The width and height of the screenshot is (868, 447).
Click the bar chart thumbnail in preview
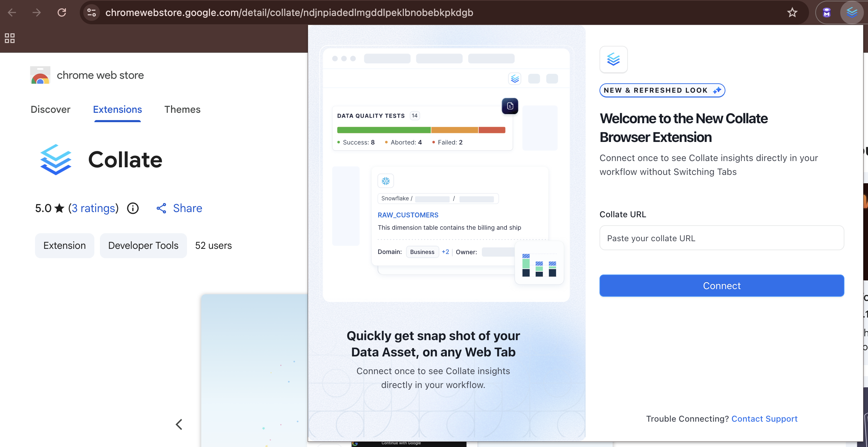539,263
